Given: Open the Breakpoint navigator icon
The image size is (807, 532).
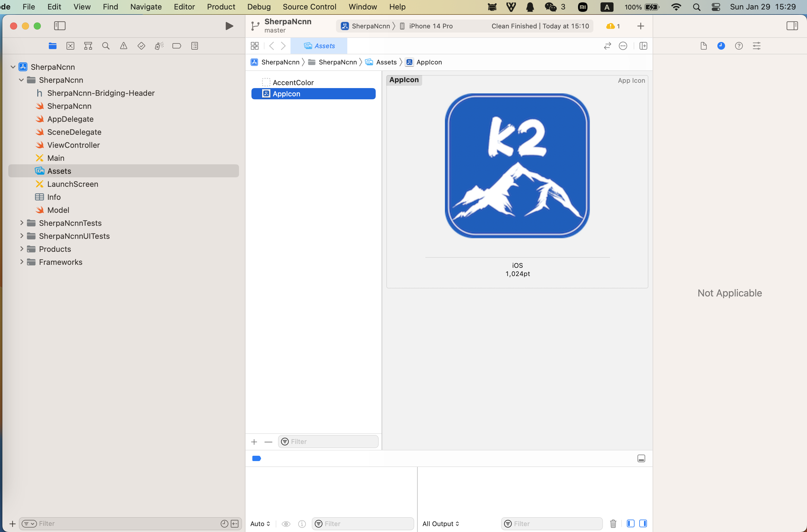Looking at the screenshot, I should 177,46.
